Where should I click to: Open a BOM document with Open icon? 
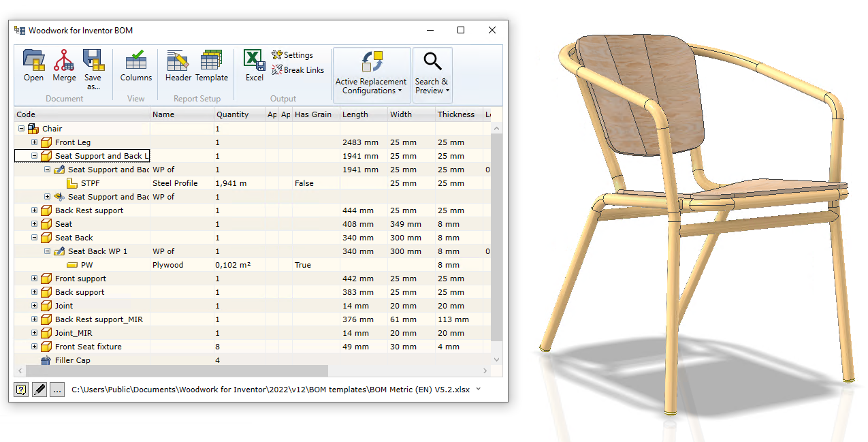tap(33, 65)
